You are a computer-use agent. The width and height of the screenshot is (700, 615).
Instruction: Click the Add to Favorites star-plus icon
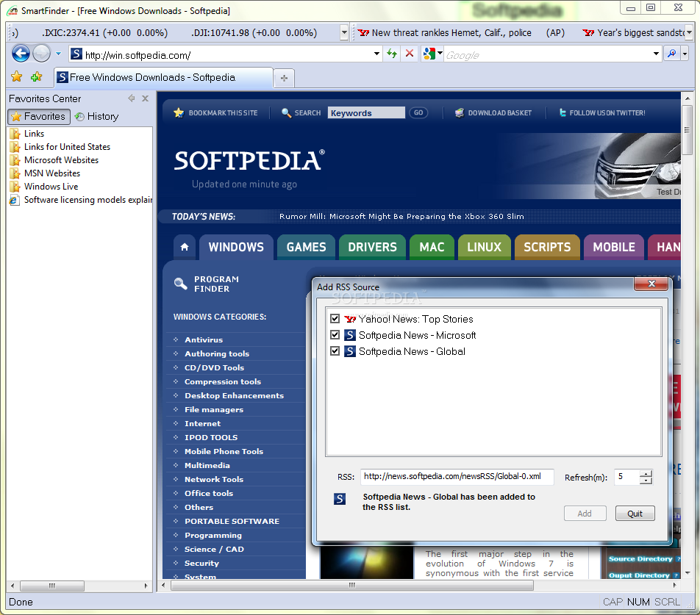click(36, 76)
